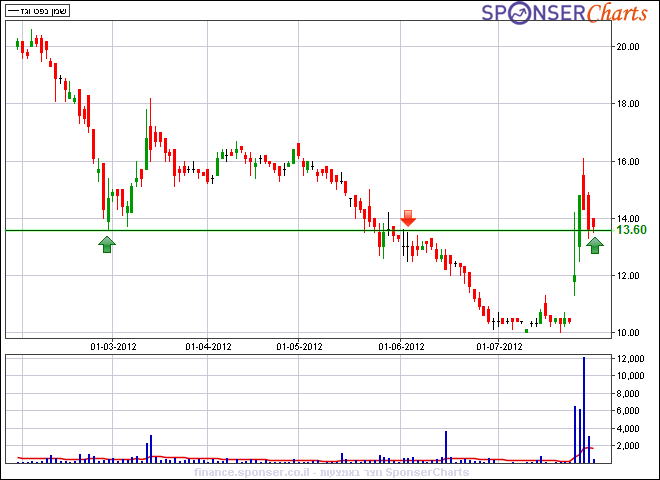This screenshot has height=480, width=660.
Task: Click the 6,000 volume axis label
Action: click(x=628, y=411)
